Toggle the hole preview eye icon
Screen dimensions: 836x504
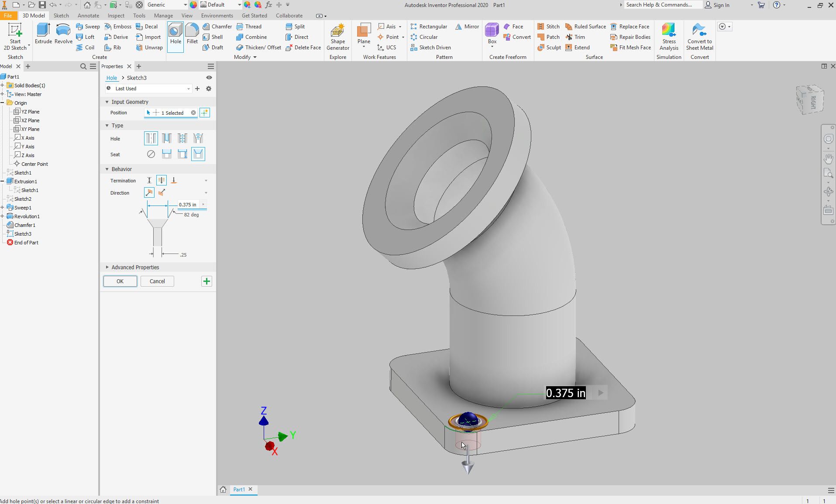coord(209,77)
